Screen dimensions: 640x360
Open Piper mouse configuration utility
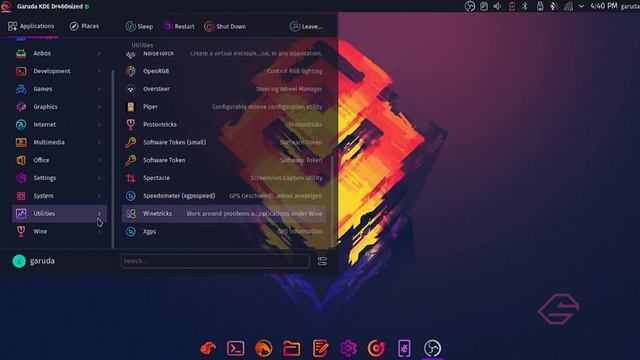[224, 107]
